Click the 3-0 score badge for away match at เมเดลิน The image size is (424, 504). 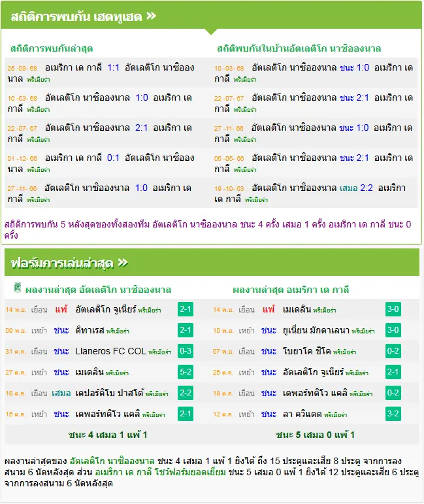(393, 309)
